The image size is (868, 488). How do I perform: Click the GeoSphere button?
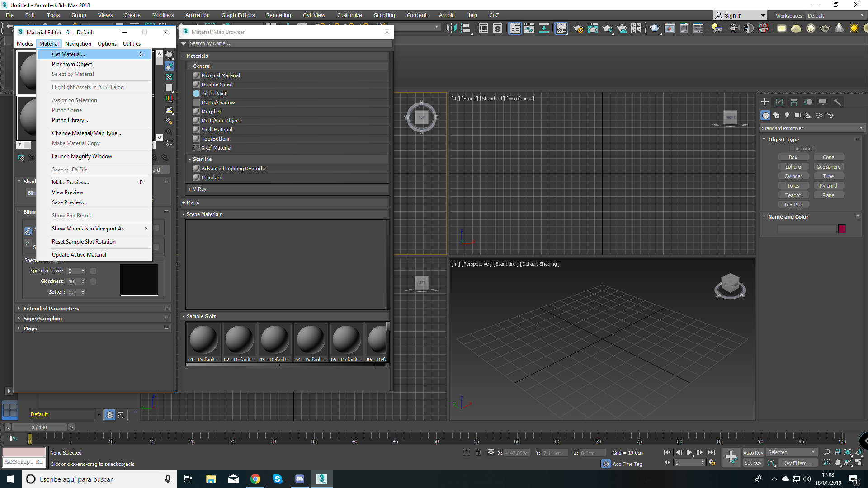point(828,167)
